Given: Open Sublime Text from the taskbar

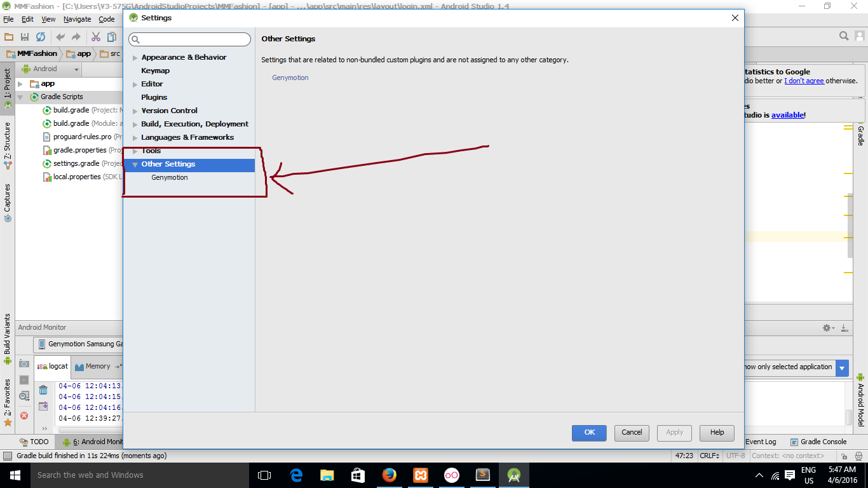Looking at the screenshot, I should (x=483, y=475).
